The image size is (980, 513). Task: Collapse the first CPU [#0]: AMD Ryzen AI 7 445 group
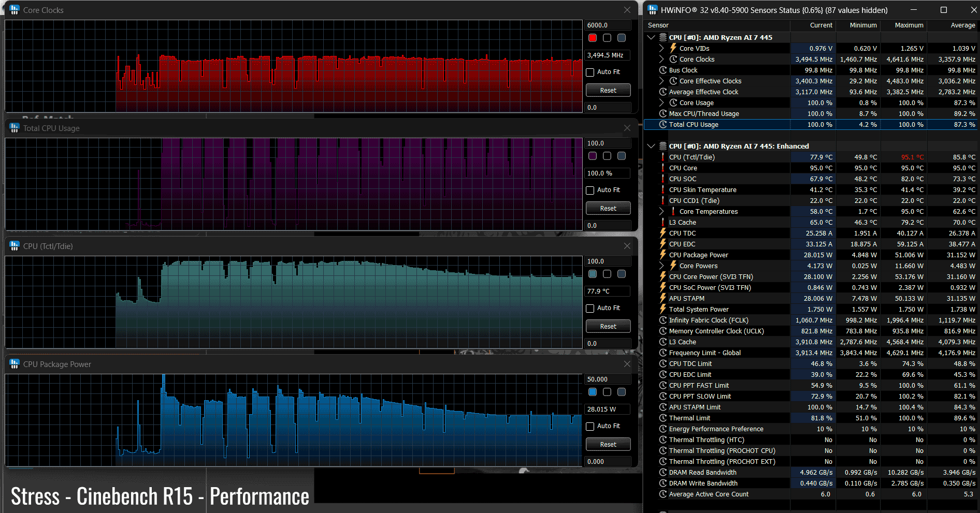pyautogui.click(x=651, y=37)
